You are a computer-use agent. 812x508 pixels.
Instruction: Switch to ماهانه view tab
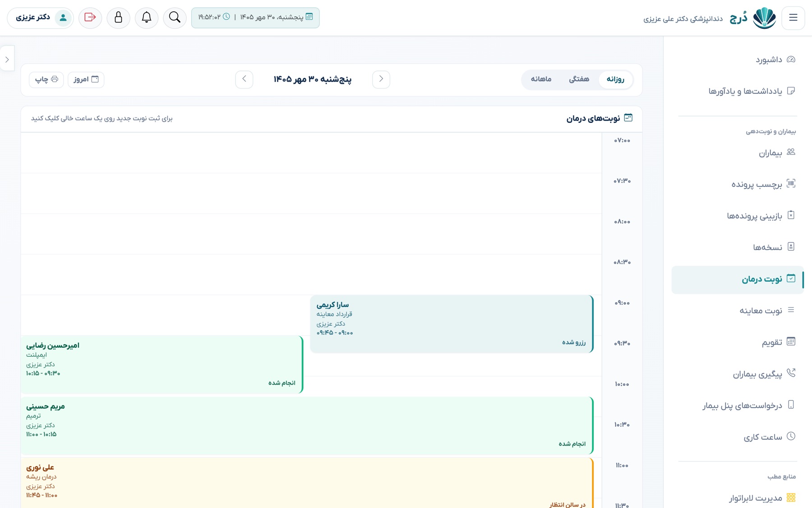541,79
